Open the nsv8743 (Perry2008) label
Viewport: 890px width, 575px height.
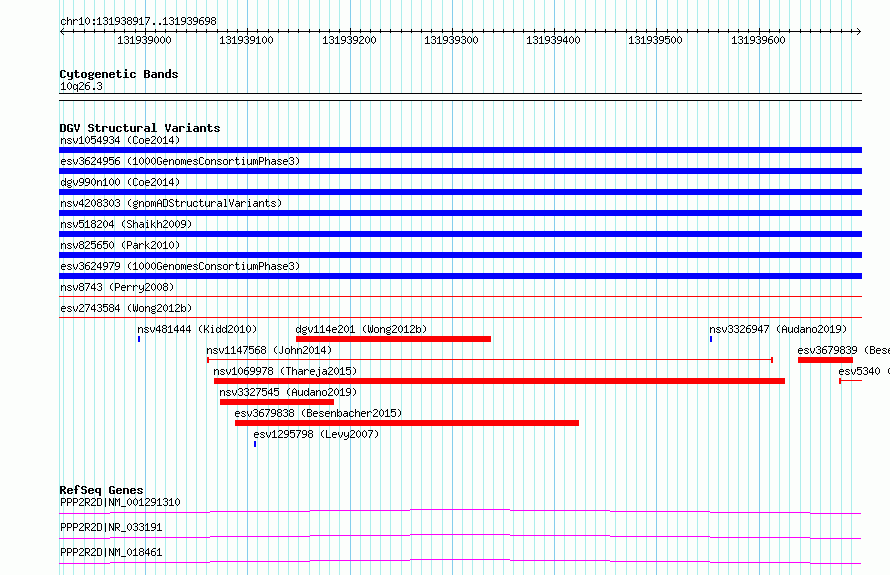click(x=117, y=287)
